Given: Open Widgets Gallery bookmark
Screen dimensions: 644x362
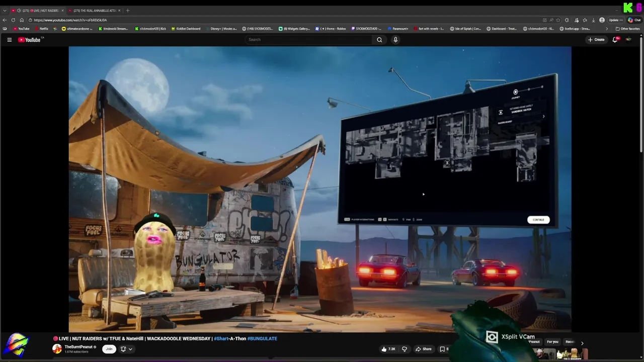Looking at the screenshot, I should tap(294, 29).
